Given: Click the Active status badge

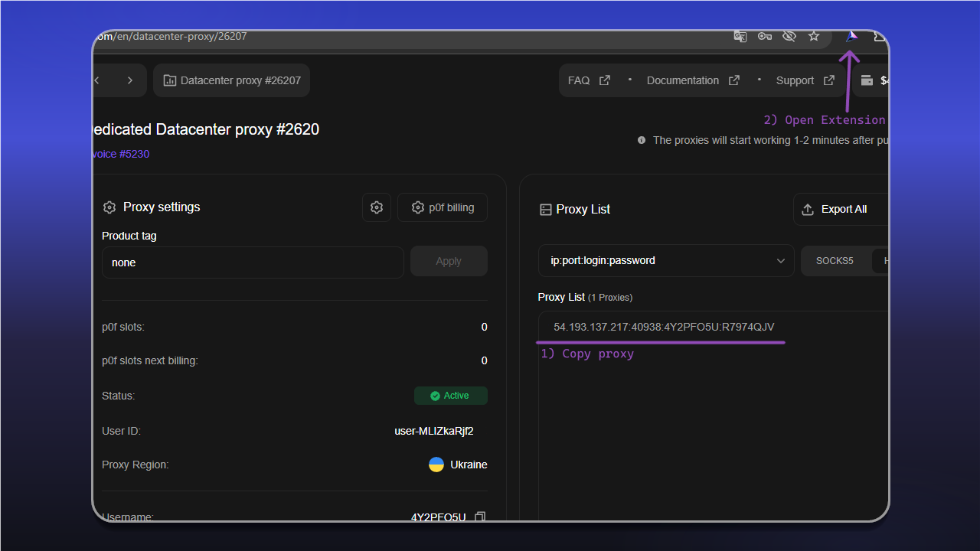Looking at the screenshot, I should [x=451, y=396].
